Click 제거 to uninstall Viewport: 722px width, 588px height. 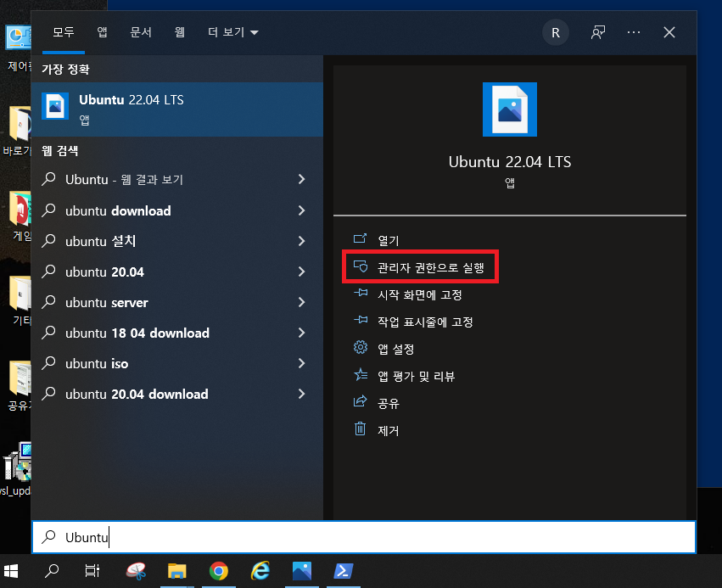(x=389, y=430)
